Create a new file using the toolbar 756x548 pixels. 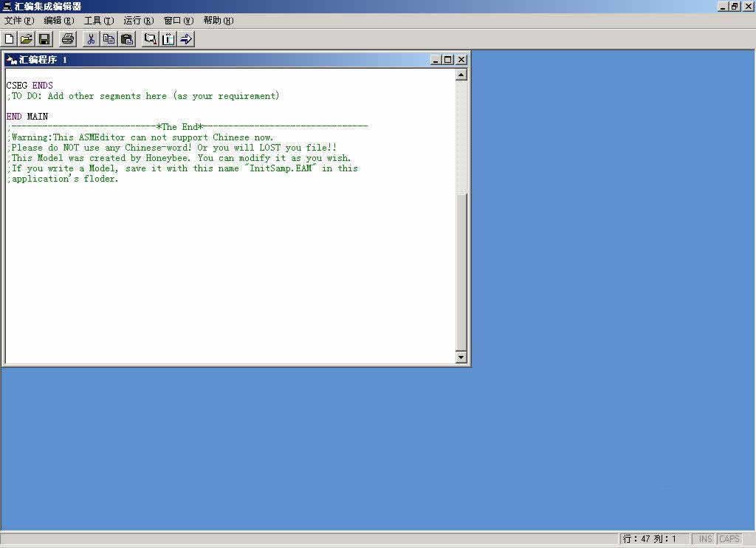click(x=10, y=39)
